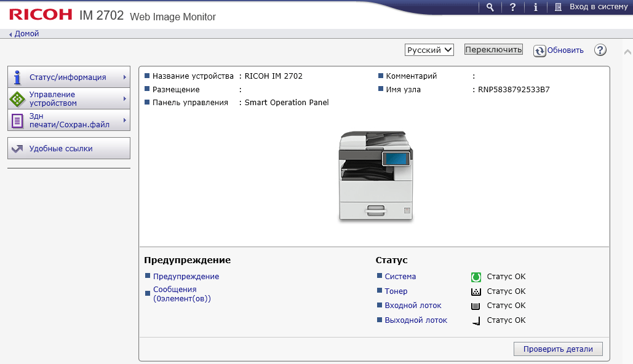633x364 pixels.
Task: Click the Удобные ссылки checkmark icon
Action: point(17,149)
